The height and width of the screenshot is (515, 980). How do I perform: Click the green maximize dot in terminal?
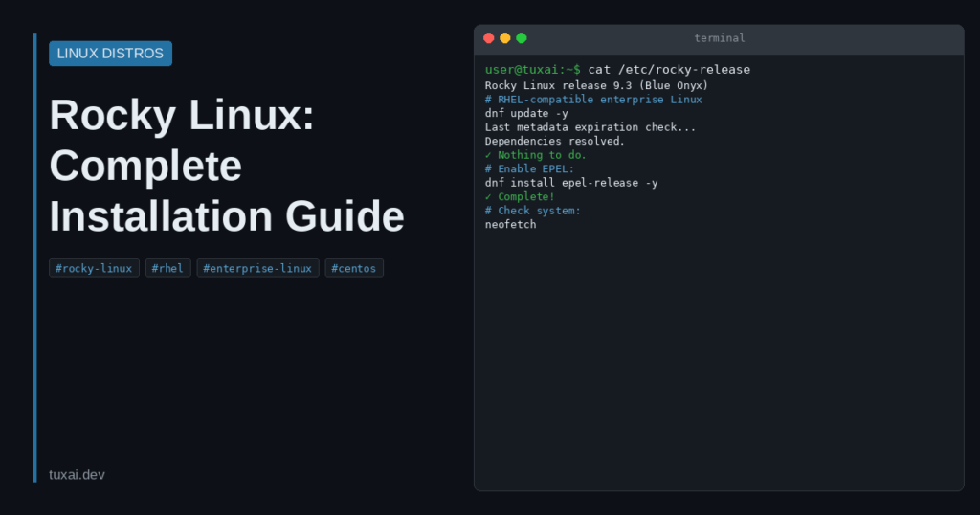pos(522,38)
